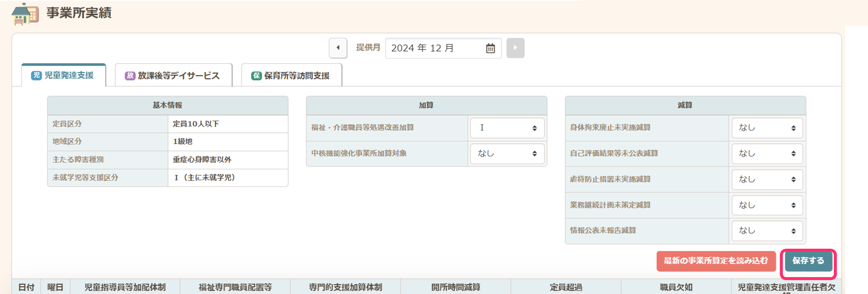Expand 自己評価結果等未公表減算 dropdown
Screen dimensions: 868x294
(x=767, y=154)
